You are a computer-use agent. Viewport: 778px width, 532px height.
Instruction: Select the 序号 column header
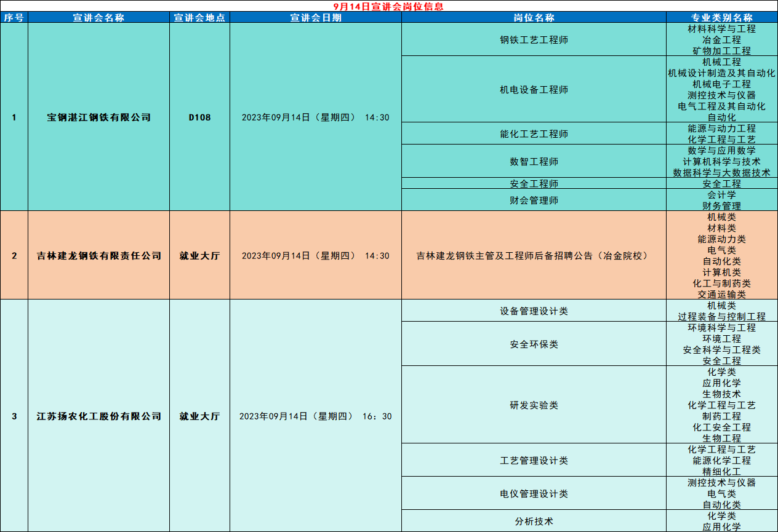coord(14,18)
